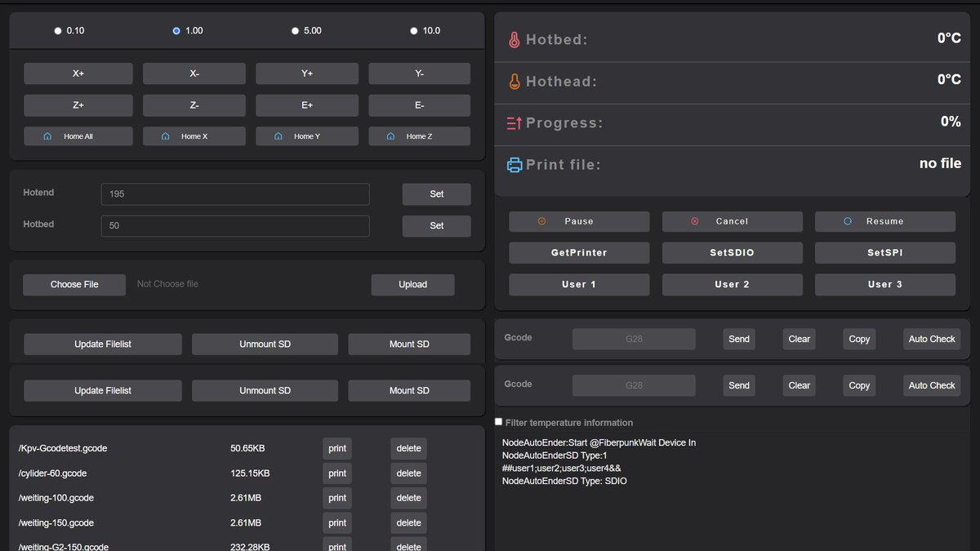
Task: Click the Hotbed thermometer icon
Action: point(514,40)
